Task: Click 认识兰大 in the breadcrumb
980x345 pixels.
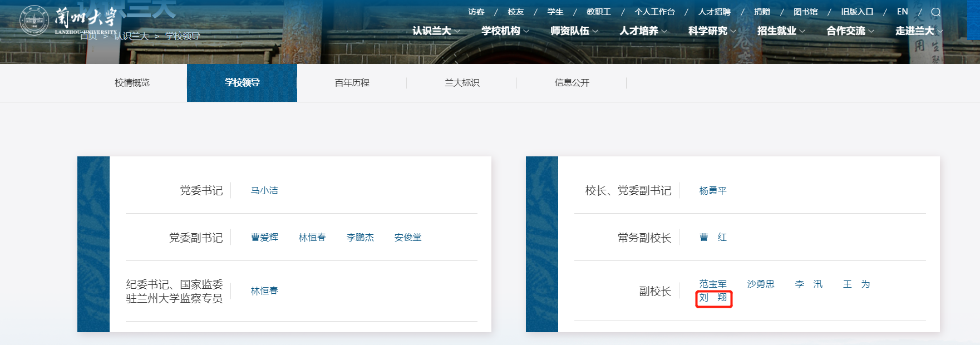Action: click(x=132, y=36)
